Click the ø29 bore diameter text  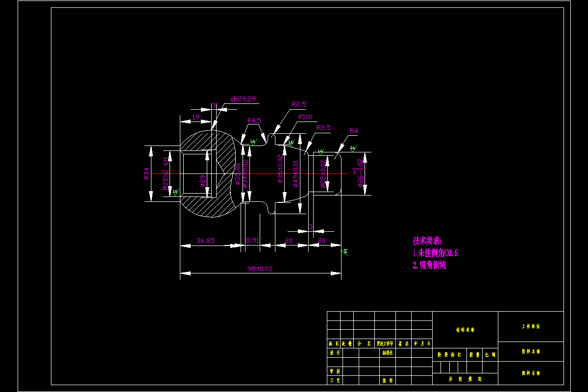tap(202, 181)
